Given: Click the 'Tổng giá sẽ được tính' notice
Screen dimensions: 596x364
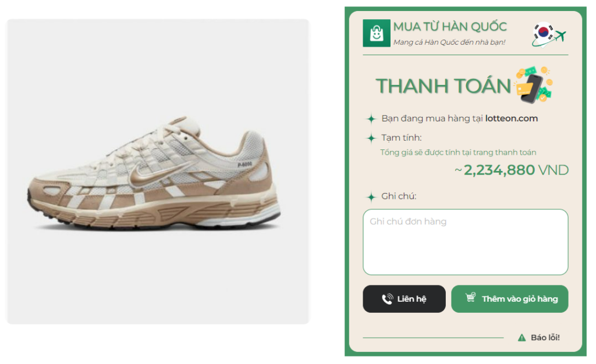Looking at the screenshot, I should (x=458, y=152).
